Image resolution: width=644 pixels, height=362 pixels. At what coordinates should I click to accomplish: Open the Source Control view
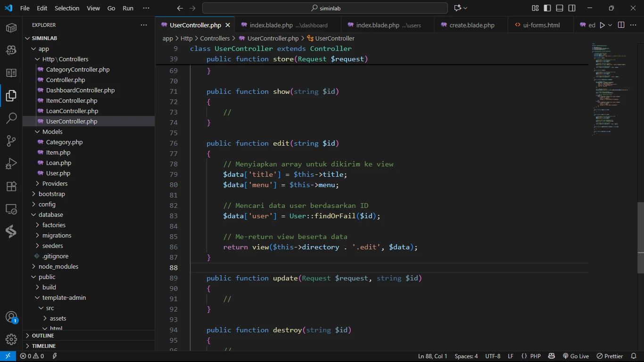point(11,141)
